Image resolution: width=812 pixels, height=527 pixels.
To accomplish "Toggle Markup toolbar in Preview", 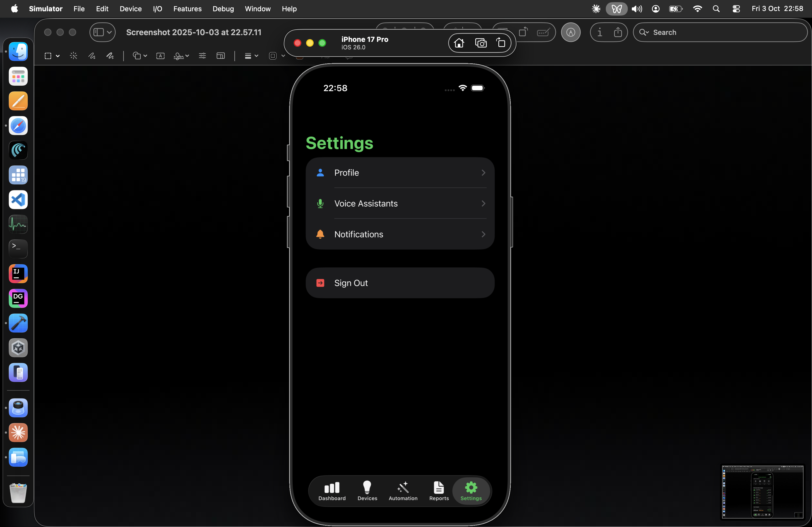I will point(570,32).
